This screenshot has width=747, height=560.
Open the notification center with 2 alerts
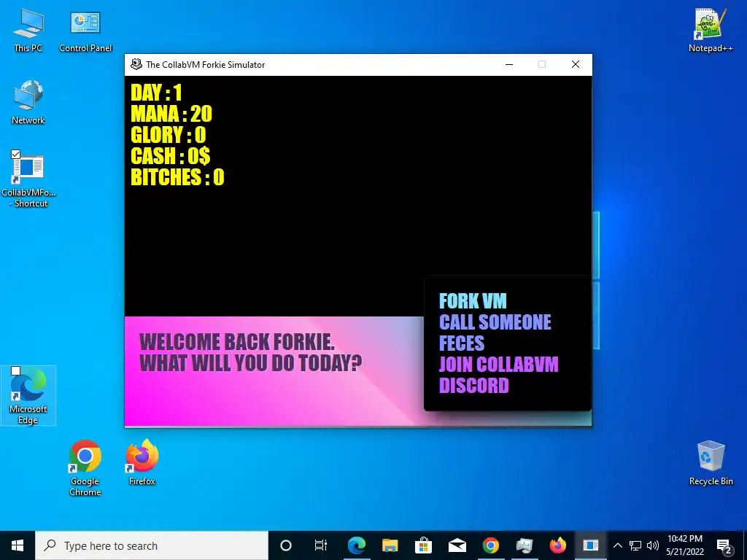tap(724, 545)
